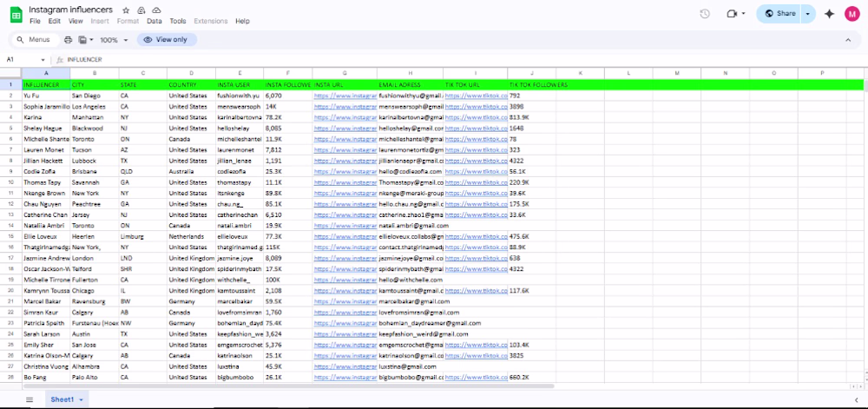Click the print icon

pyautogui.click(x=68, y=40)
